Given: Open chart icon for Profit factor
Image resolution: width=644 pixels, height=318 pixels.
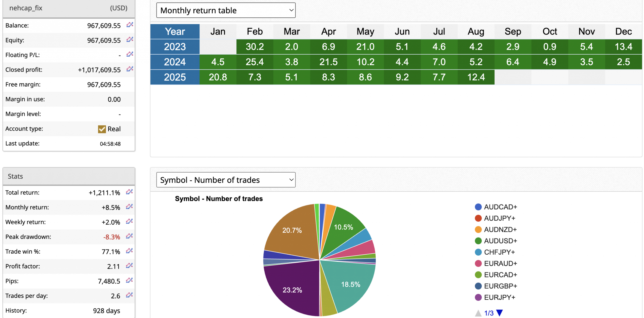Looking at the screenshot, I should [129, 265].
